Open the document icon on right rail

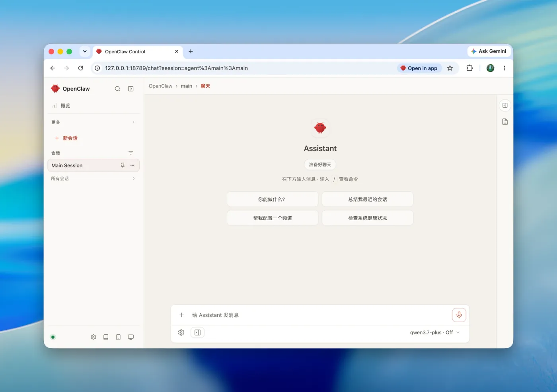pyautogui.click(x=505, y=122)
